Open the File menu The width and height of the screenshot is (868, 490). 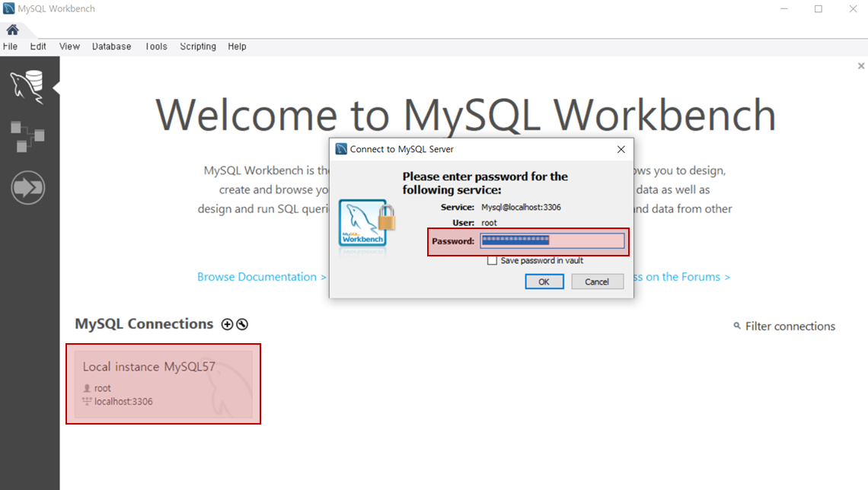tap(10, 46)
